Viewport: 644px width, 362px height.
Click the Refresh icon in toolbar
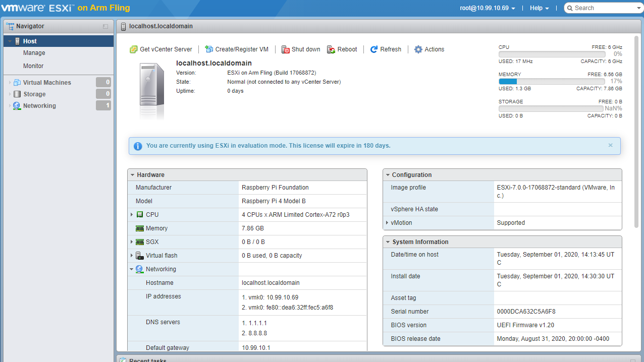(x=374, y=49)
